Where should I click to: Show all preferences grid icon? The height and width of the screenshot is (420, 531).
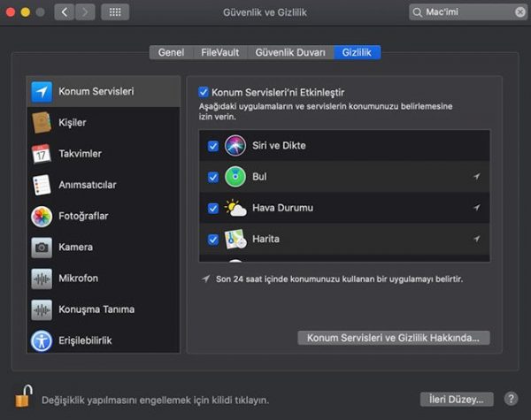coord(115,12)
